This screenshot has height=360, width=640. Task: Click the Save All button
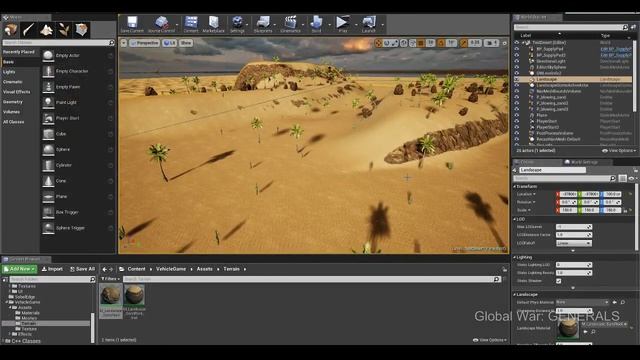click(x=82, y=269)
